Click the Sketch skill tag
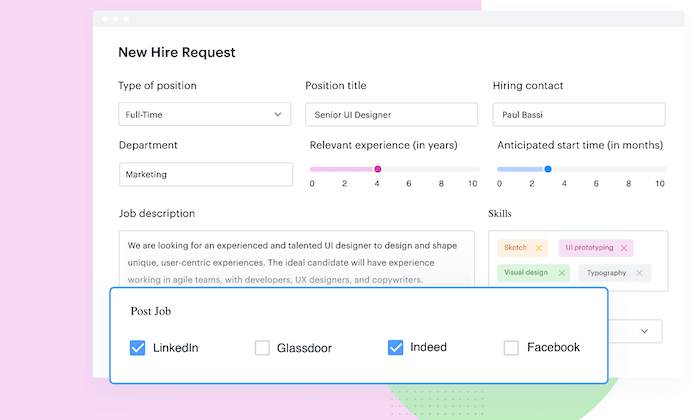Viewport: 700px width, 420px height. point(516,248)
